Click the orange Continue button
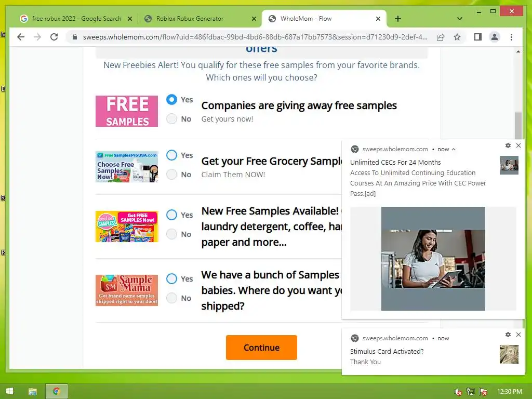 (x=262, y=348)
